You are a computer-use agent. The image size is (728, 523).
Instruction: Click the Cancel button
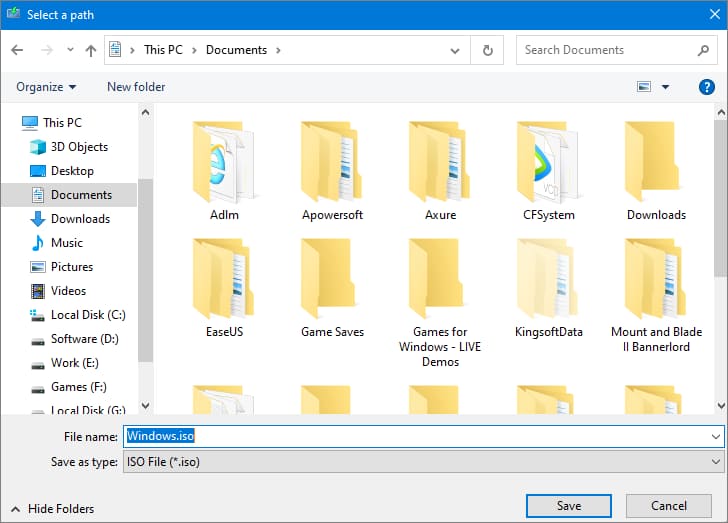(x=669, y=506)
